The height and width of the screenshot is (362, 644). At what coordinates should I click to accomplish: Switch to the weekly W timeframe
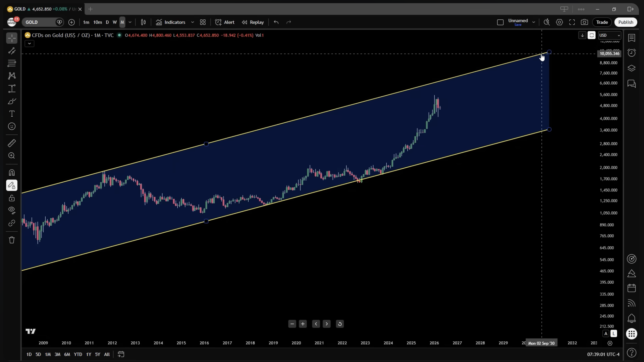[115, 22]
